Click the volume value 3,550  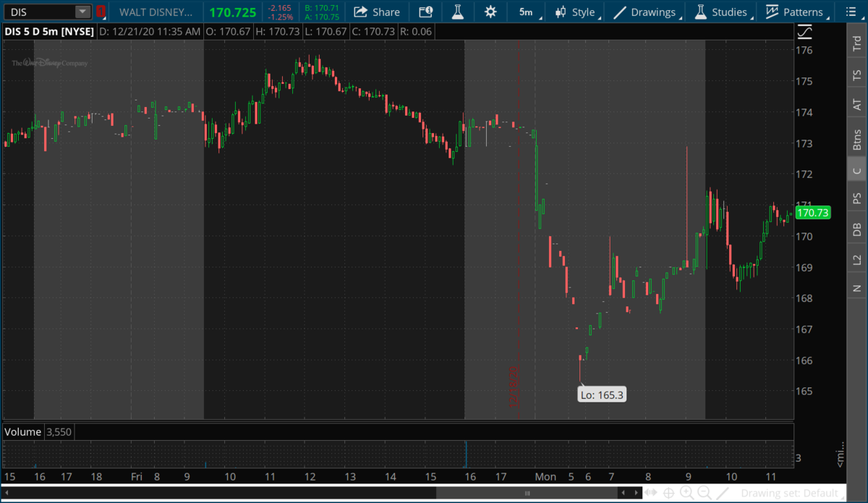pyautogui.click(x=59, y=431)
